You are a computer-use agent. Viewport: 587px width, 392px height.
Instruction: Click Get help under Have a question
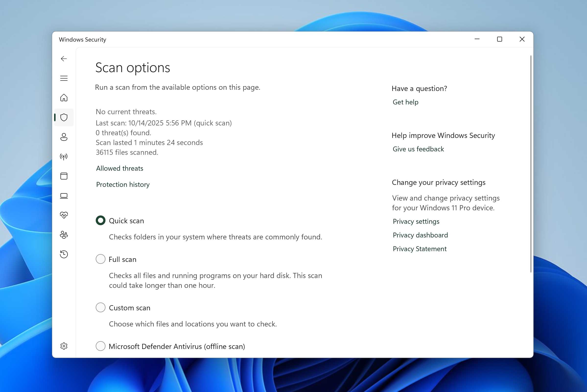click(405, 102)
